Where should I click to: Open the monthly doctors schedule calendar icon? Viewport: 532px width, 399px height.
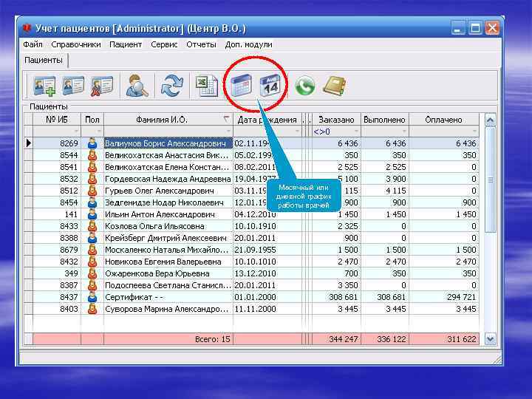241,85
